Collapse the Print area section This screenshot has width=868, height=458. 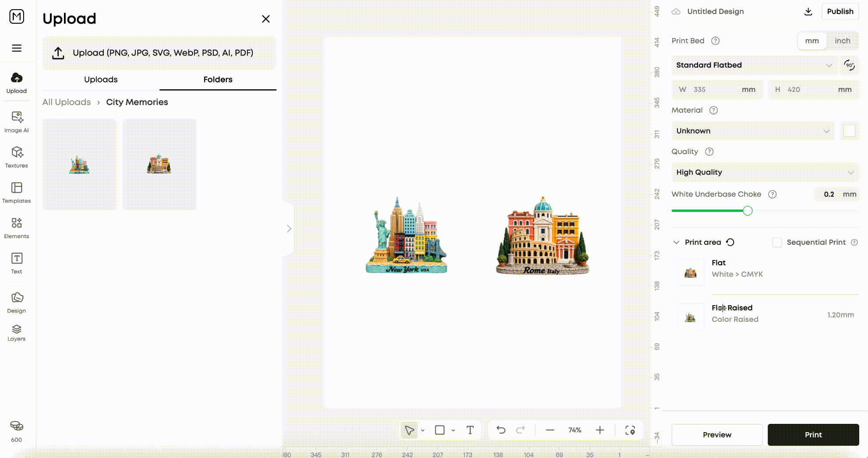[676, 243]
